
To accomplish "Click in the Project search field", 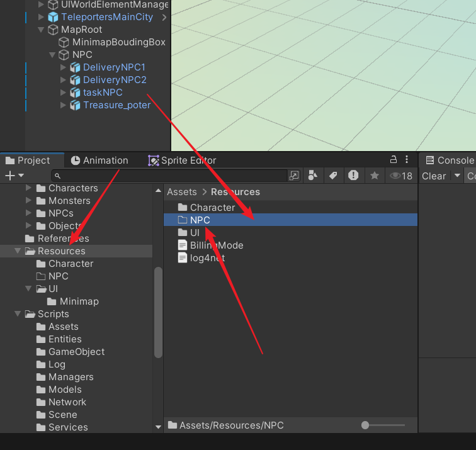I will click(170, 176).
